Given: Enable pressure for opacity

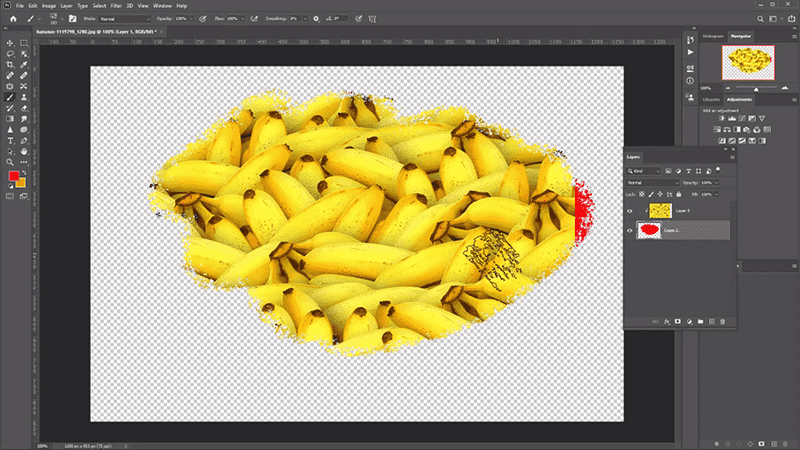Looking at the screenshot, I should point(203,19).
